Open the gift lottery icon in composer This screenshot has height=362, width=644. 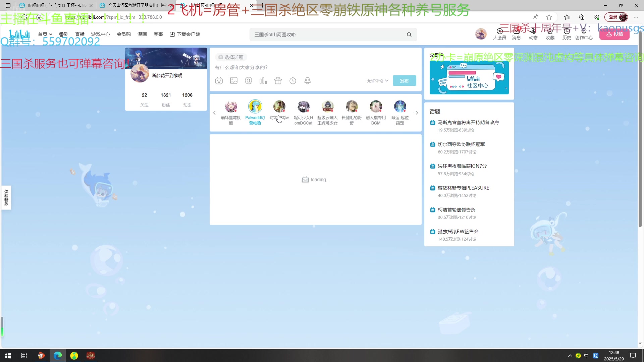tap(278, 80)
